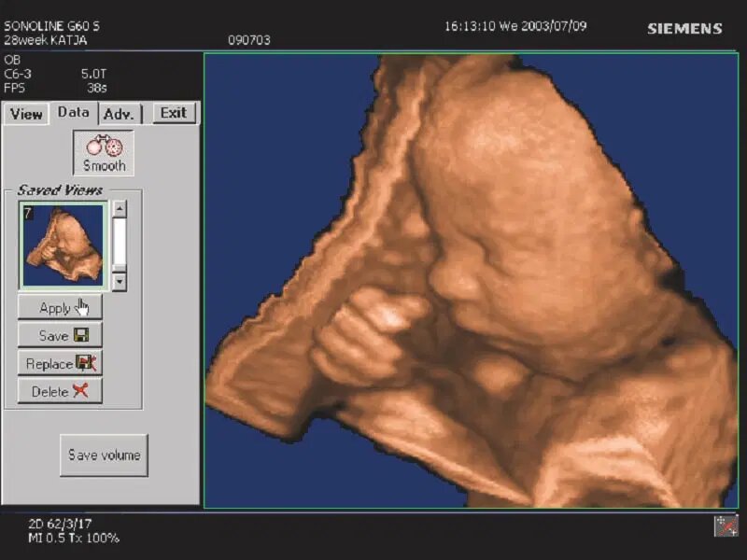Click the SIEMENS logo

pyautogui.click(x=684, y=29)
